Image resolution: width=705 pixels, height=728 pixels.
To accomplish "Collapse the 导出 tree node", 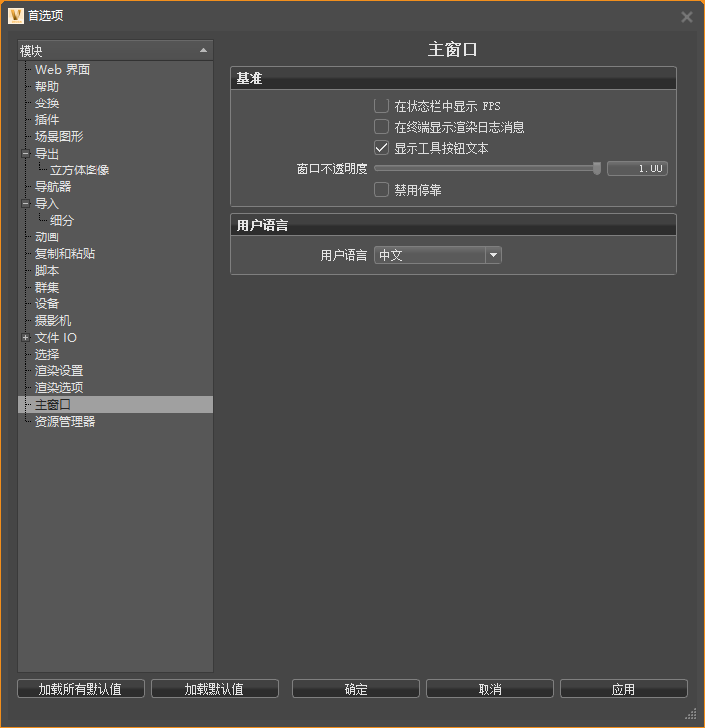I will [26, 153].
